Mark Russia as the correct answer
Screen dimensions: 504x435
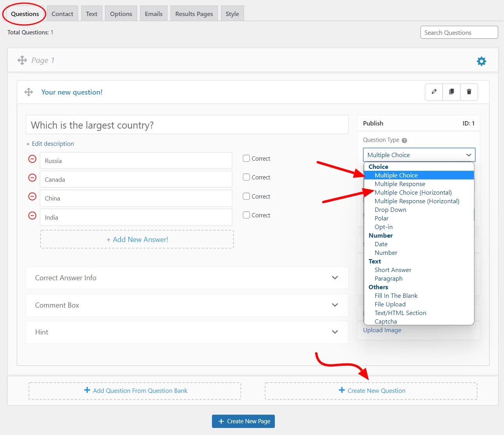[x=246, y=158]
